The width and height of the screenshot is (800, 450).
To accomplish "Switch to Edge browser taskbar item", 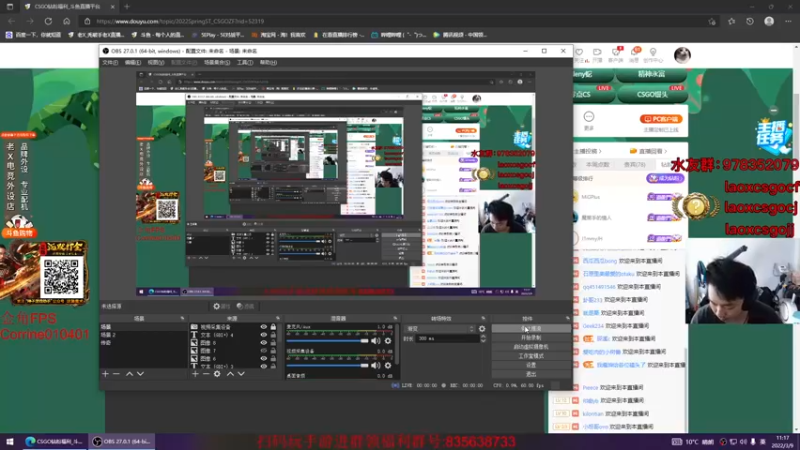I will (x=54, y=441).
